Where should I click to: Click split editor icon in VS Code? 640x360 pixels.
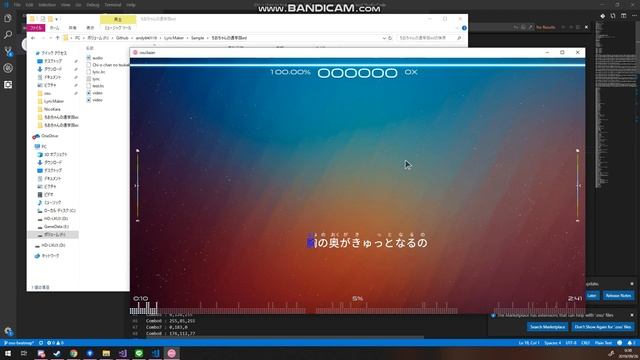point(623,16)
